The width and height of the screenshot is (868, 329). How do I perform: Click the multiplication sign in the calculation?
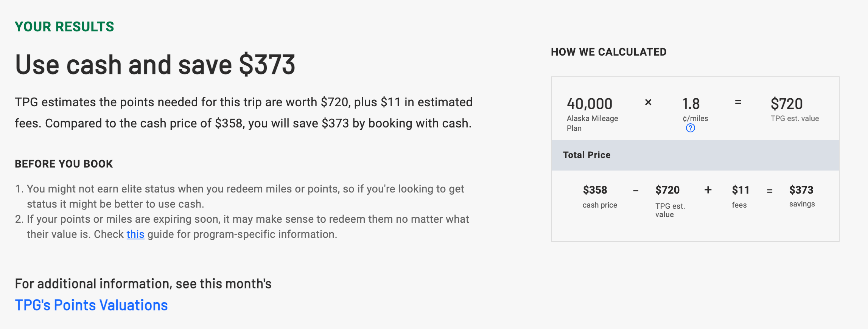coord(648,102)
